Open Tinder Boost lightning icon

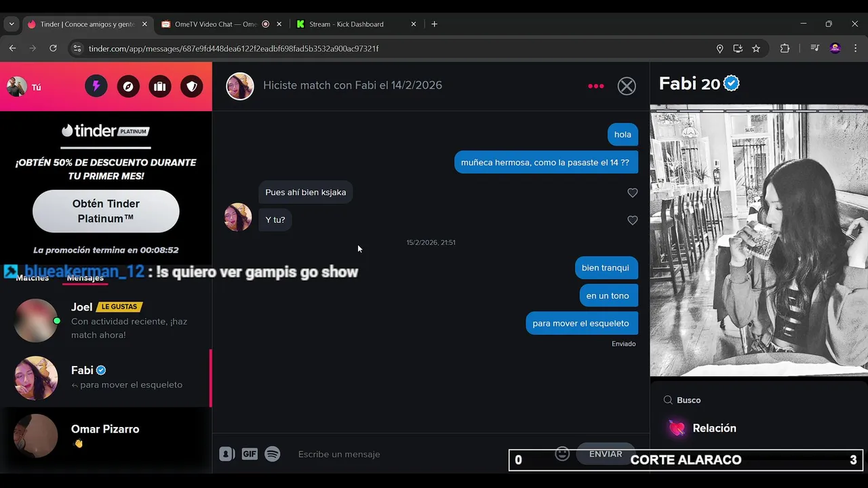coord(96,87)
